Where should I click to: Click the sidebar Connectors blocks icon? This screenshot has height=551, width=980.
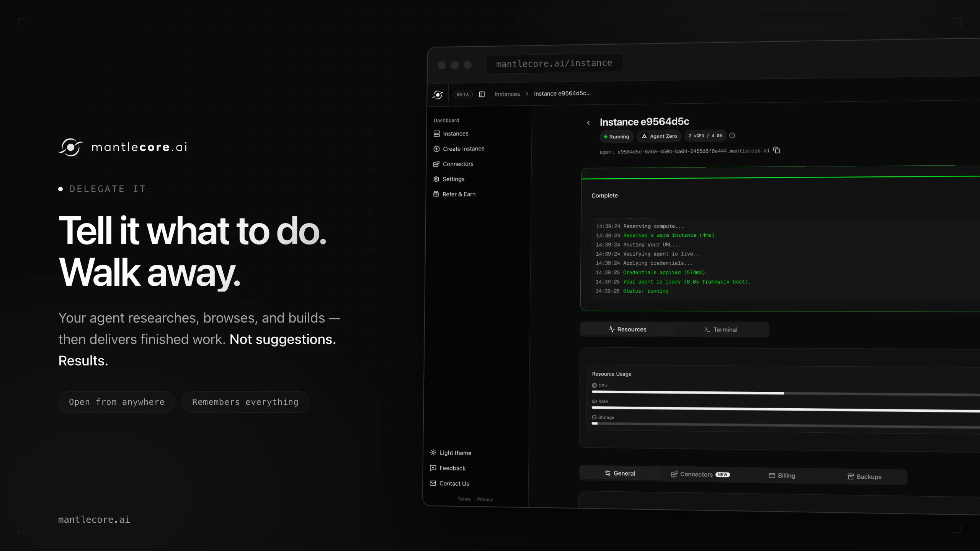[436, 164]
